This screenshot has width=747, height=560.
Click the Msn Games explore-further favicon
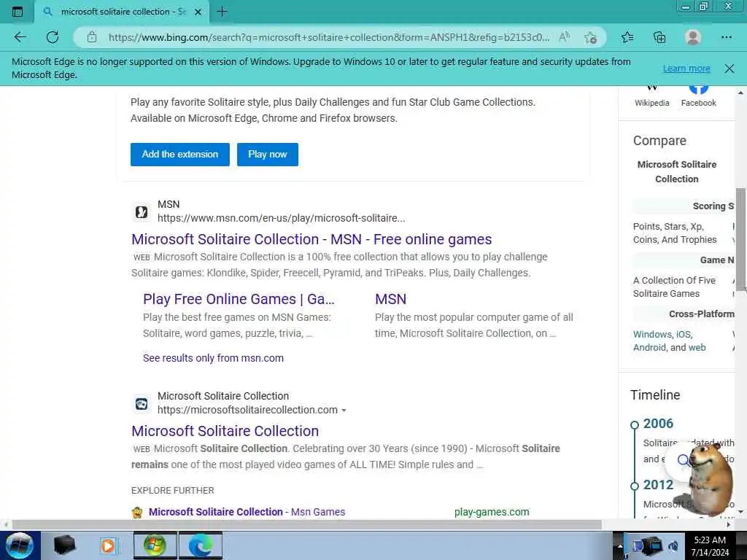pos(137,513)
